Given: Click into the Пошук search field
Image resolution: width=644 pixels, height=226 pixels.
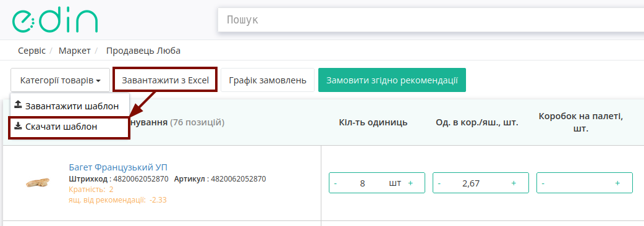Looking at the screenshot, I should click(x=431, y=20).
